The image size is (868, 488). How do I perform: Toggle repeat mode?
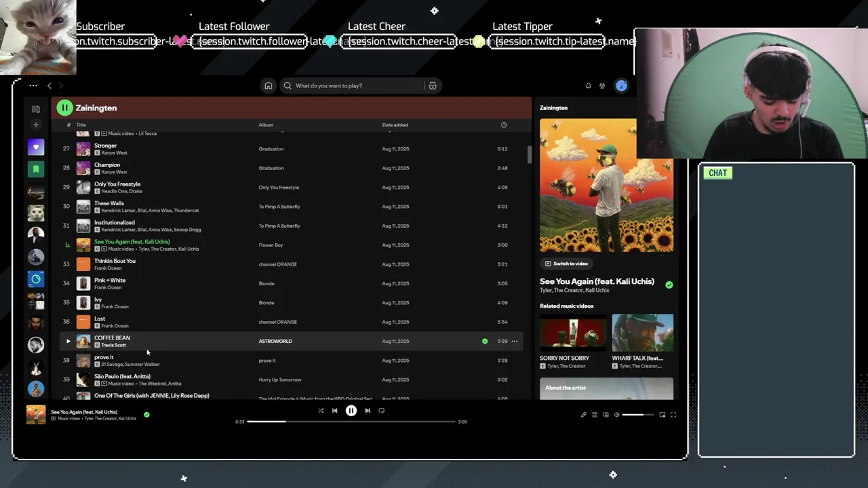(381, 411)
